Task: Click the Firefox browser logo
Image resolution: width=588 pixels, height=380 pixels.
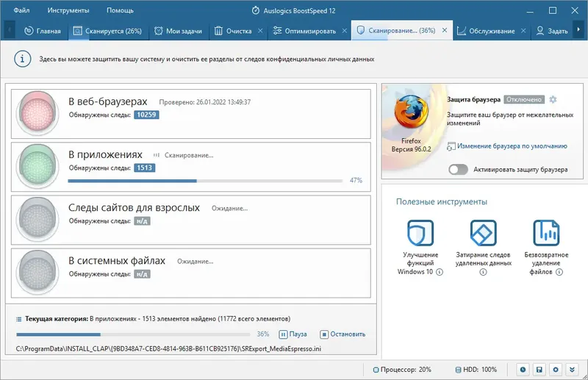Action: pos(411,112)
